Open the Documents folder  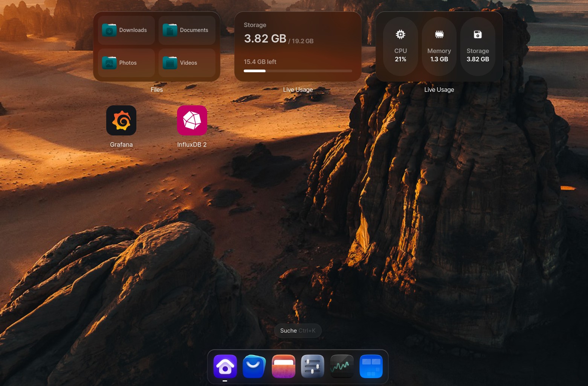tap(187, 30)
